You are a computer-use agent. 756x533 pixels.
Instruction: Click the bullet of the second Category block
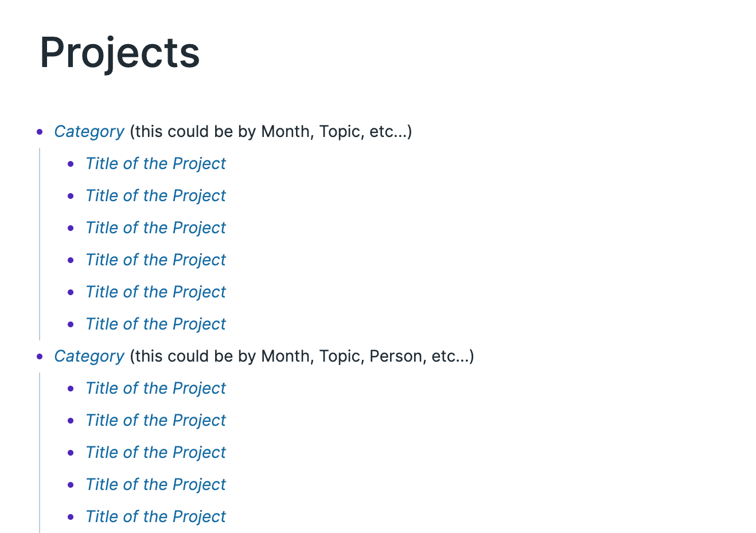point(40,356)
